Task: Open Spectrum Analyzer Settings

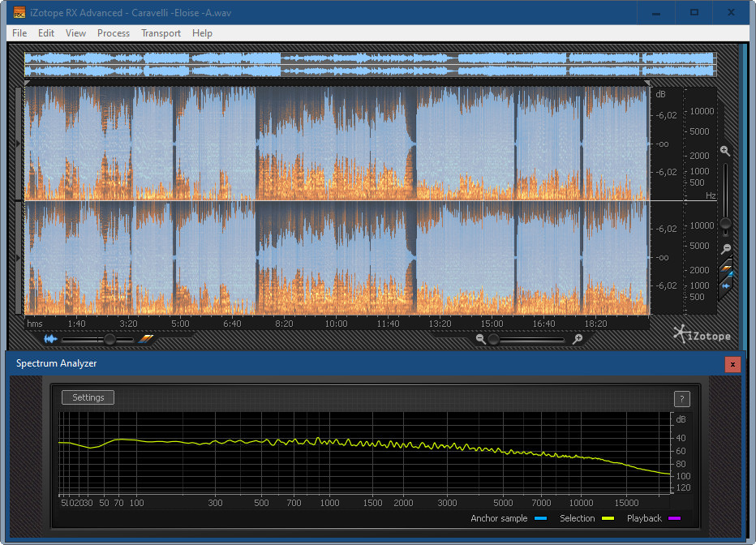Action: (88, 397)
